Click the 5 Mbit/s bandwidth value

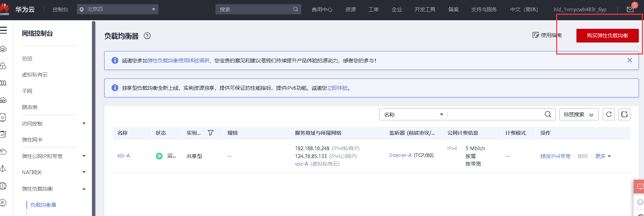[x=475, y=148]
